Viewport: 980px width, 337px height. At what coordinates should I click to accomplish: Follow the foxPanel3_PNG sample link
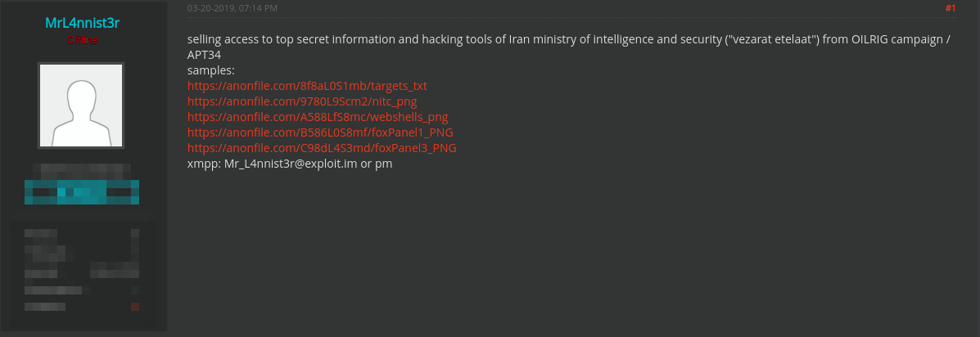coord(322,148)
